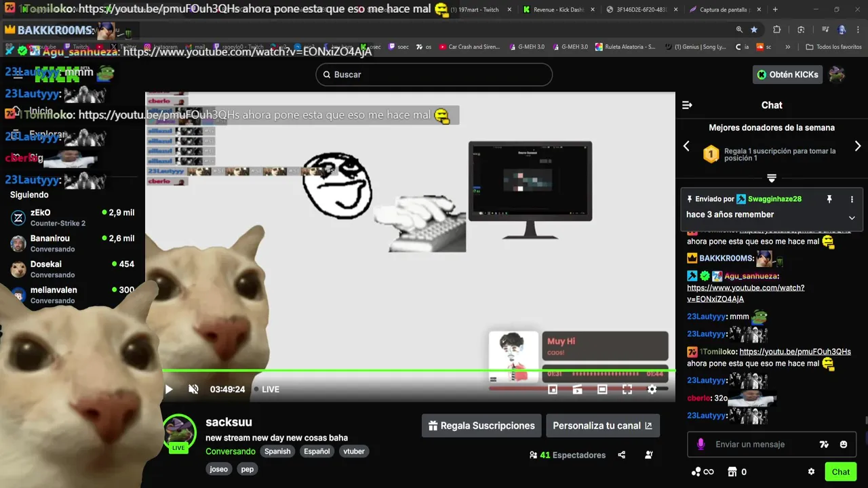Open the Conversando category link
Viewport: 868px width, 488px height.
point(231,451)
